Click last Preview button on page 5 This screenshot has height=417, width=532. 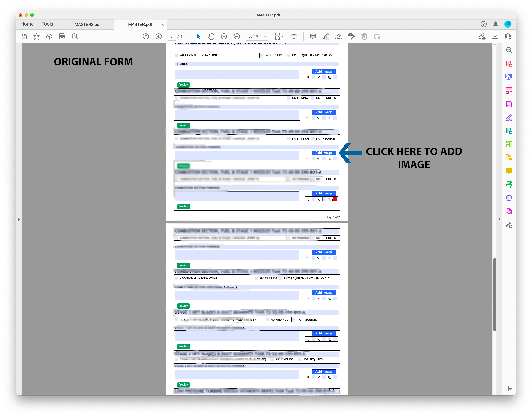click(x=183, y=207)
